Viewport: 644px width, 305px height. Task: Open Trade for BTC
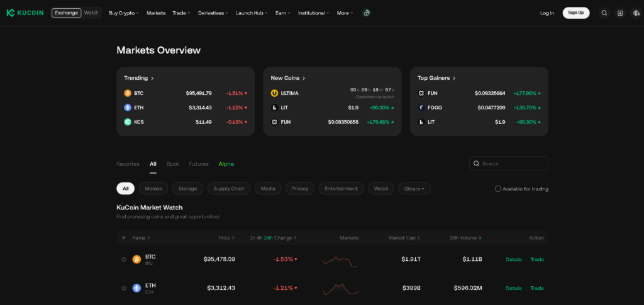tap(537, 260)
